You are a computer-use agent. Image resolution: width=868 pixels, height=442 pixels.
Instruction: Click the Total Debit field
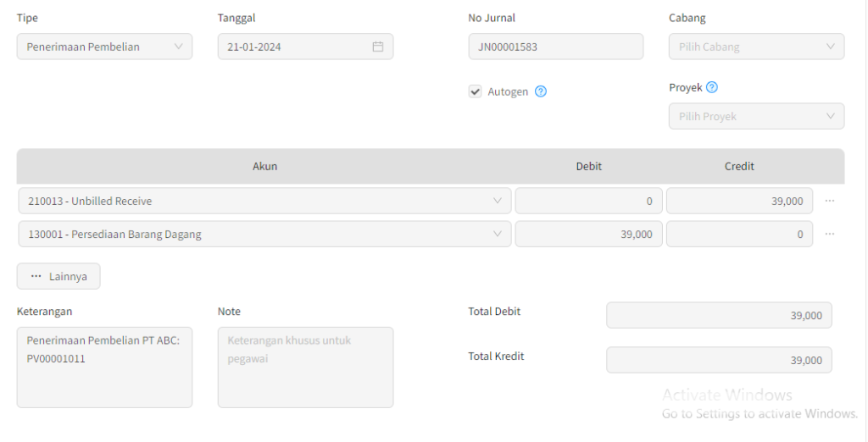(x=719, y=315)
